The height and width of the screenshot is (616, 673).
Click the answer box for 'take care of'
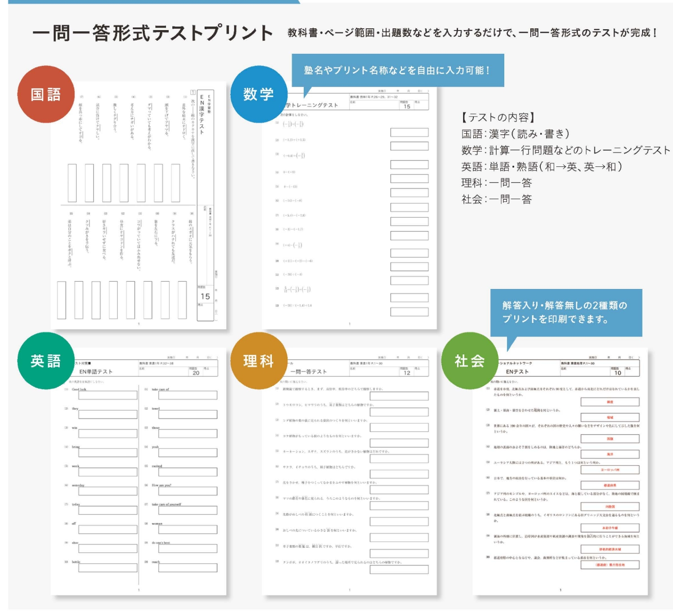point(188,395)
